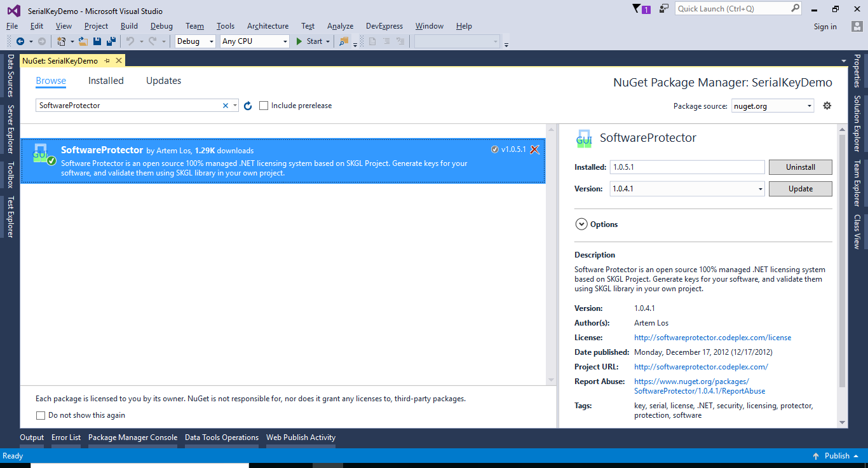The height and width of the screenshot is (468, 868).
Task: Open the Error List tab
Action: click(x=66, y=437)
